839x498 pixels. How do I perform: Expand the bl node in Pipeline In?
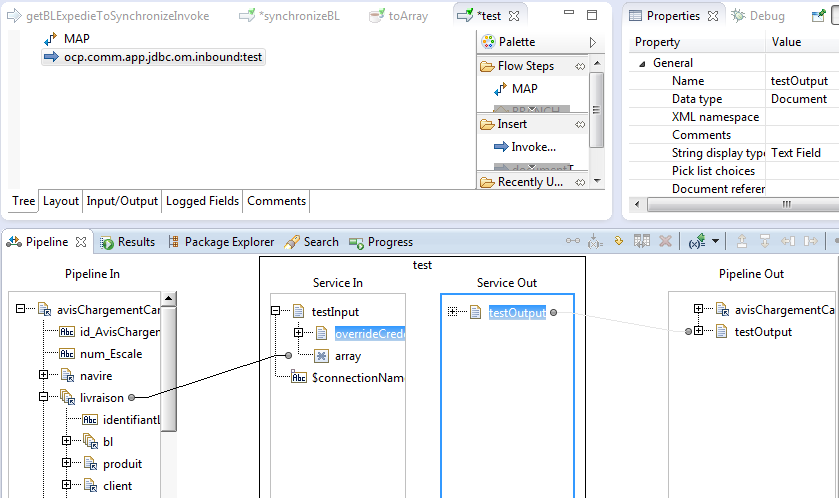pyautogui.click(x=66, y=441)
